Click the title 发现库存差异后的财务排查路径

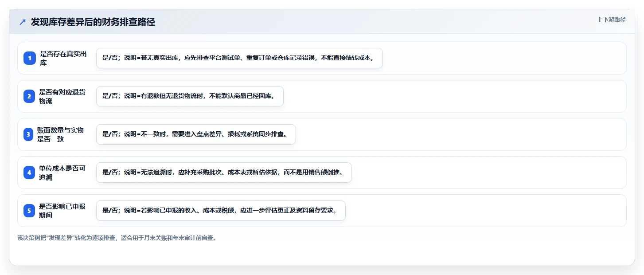coord(93,22)
